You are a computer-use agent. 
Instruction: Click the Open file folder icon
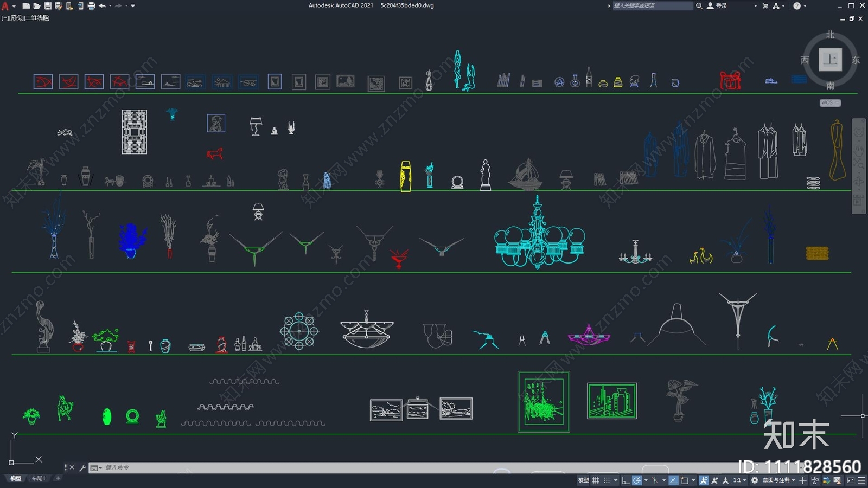click(x=37, y=6)
